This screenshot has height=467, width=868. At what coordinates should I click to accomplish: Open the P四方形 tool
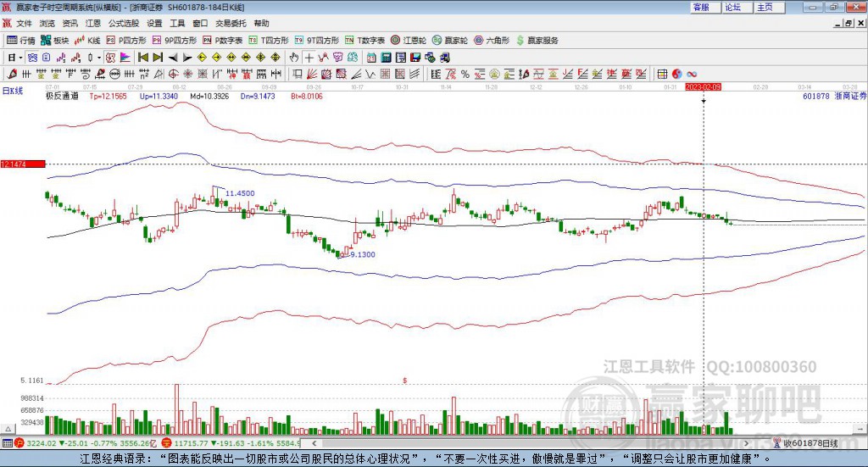pyautogui.click(x=125, y=40)
